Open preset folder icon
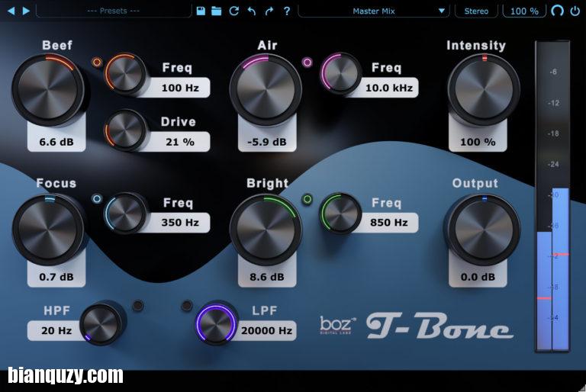This screenshot has width=586, height=392. [217, 11]
